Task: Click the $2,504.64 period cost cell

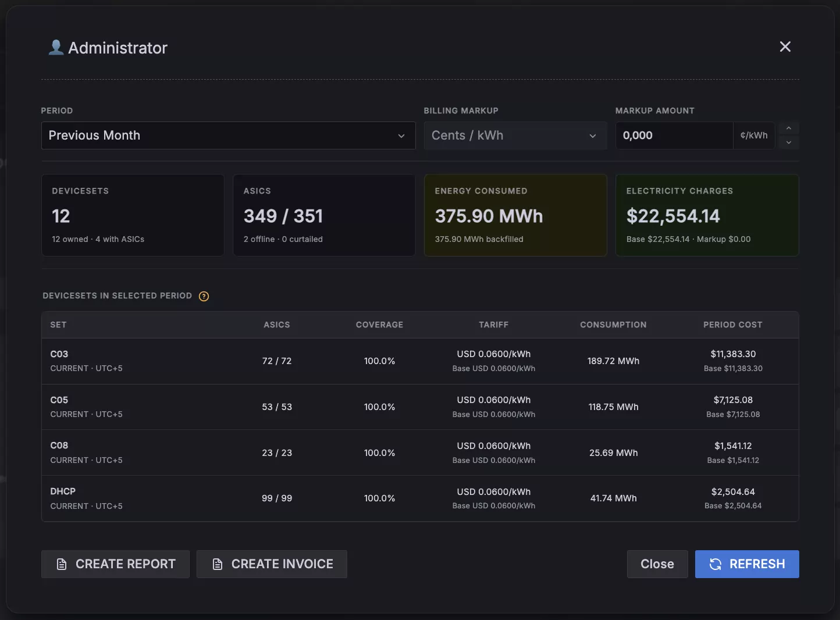Action: [733, 492]
